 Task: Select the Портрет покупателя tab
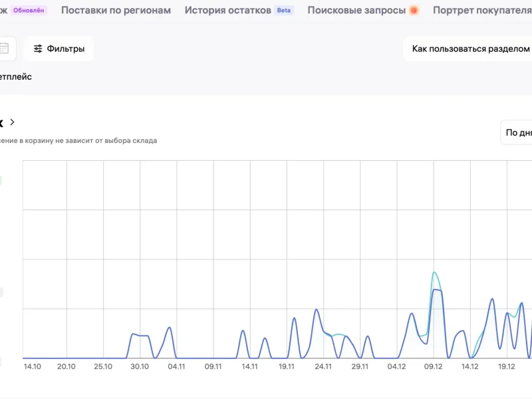click(482, 11)
